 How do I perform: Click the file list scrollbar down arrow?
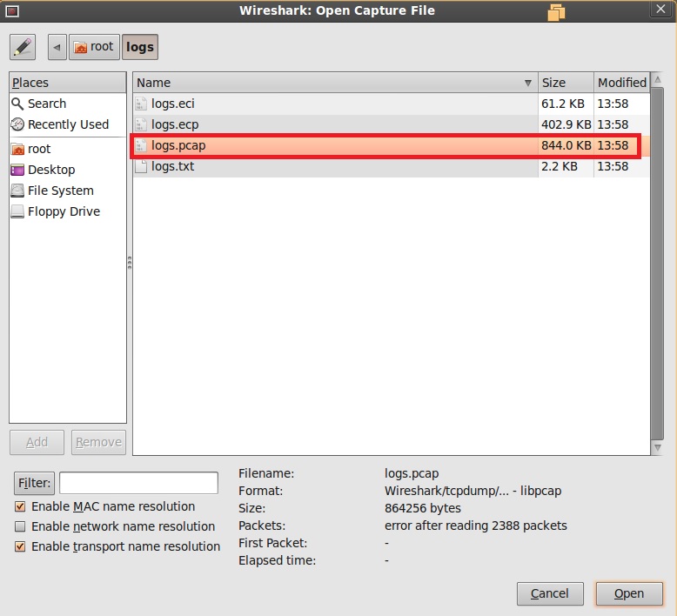[x=658, y=448]
